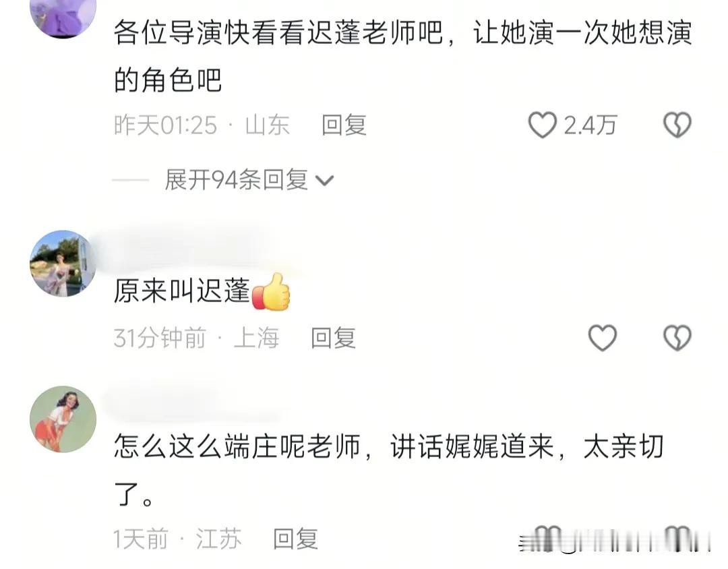
Task: Like the comment with 2.4万 likes
Action: [x=542, y=125]
